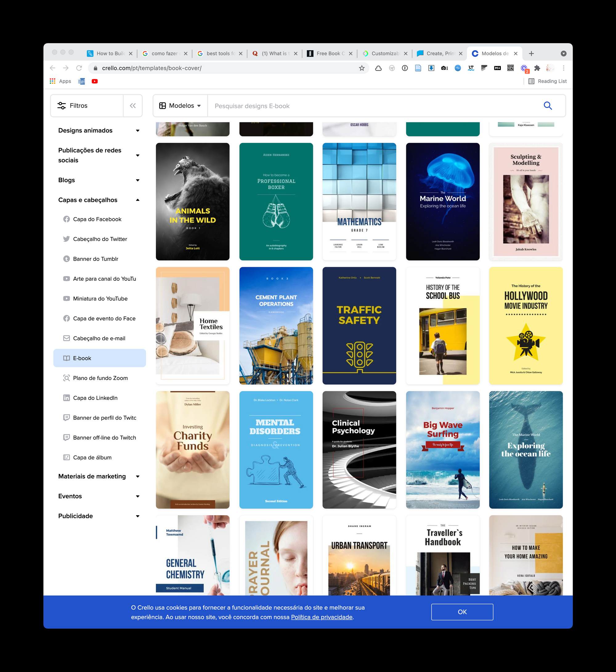Screen dimensions: 616x672
Task: Select Capa de álbum format
Action: pyautogui.click(x=100, y=457)
